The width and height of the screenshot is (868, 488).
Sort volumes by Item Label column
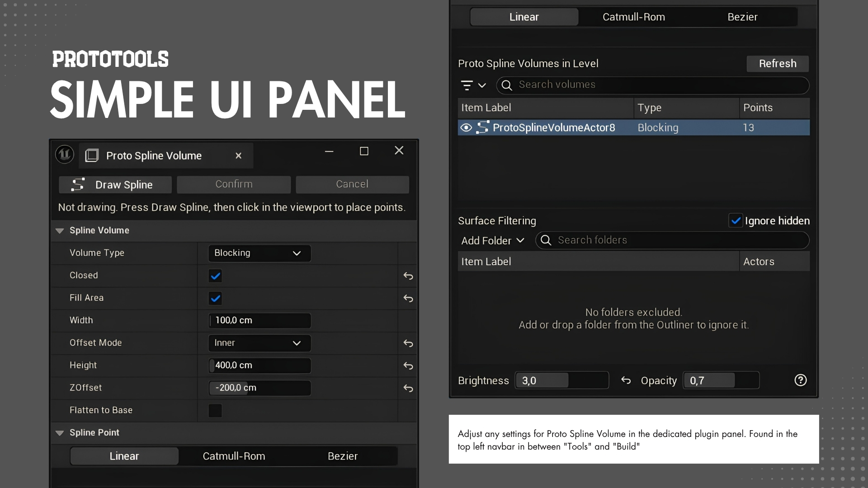[545, 108]
